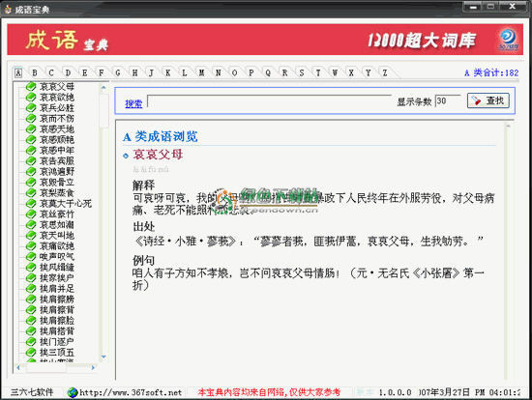Image resolution: width=532 pixels, height=400 pixels.
Task: Click the green icon beside 哀丝豪竹
Action: (31, 214)
